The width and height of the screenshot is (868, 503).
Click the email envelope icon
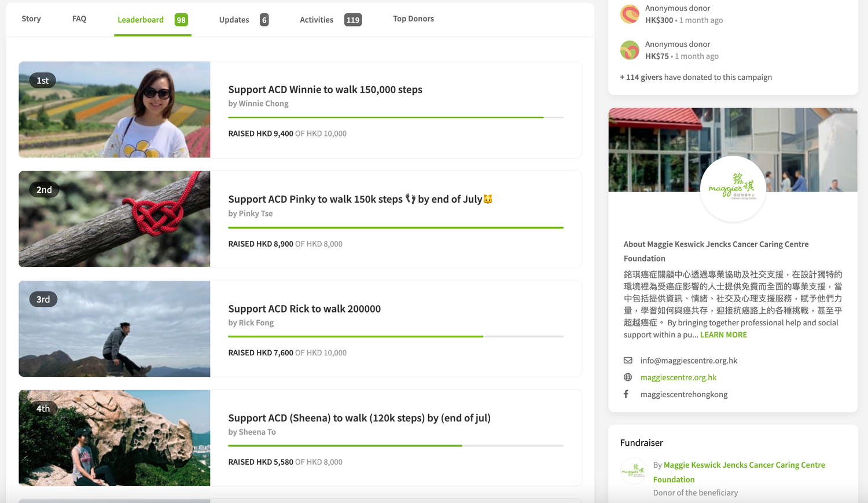[628, 361]
